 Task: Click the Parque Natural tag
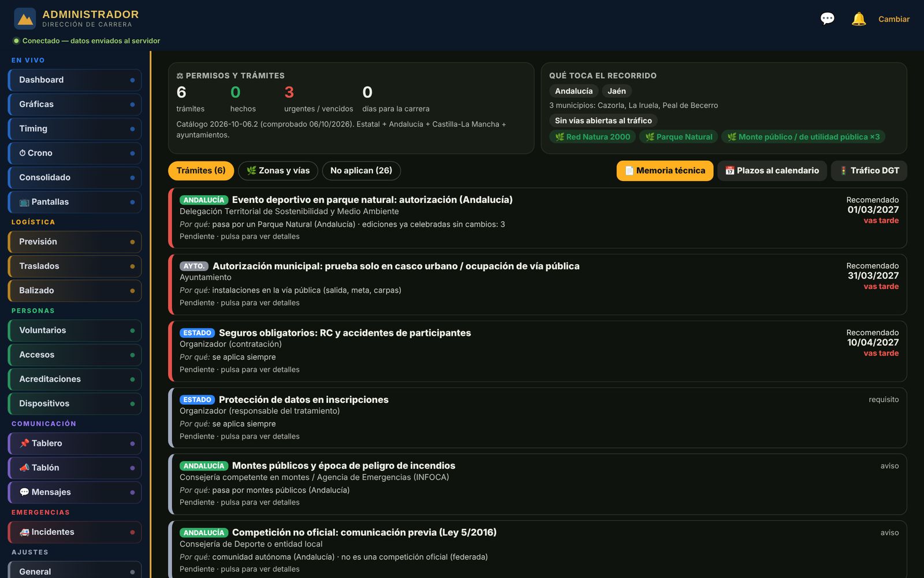click(x=679, y=137)
